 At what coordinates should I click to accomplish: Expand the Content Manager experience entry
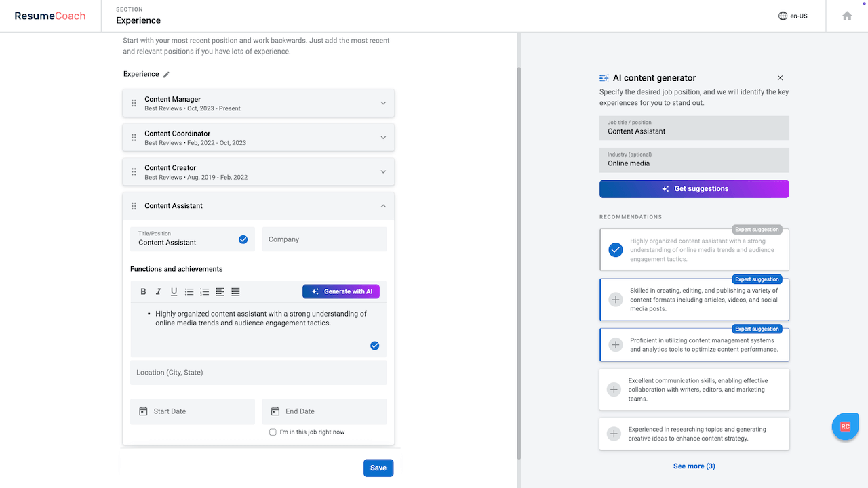point(383,102)
